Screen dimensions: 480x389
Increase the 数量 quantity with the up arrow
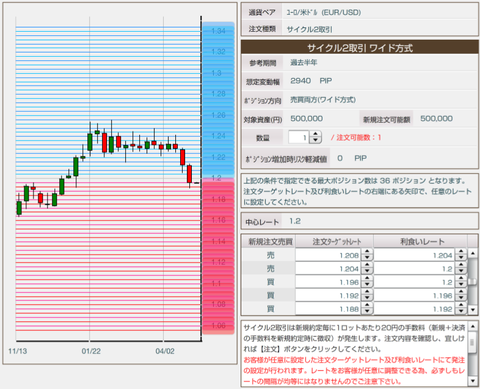315,134
